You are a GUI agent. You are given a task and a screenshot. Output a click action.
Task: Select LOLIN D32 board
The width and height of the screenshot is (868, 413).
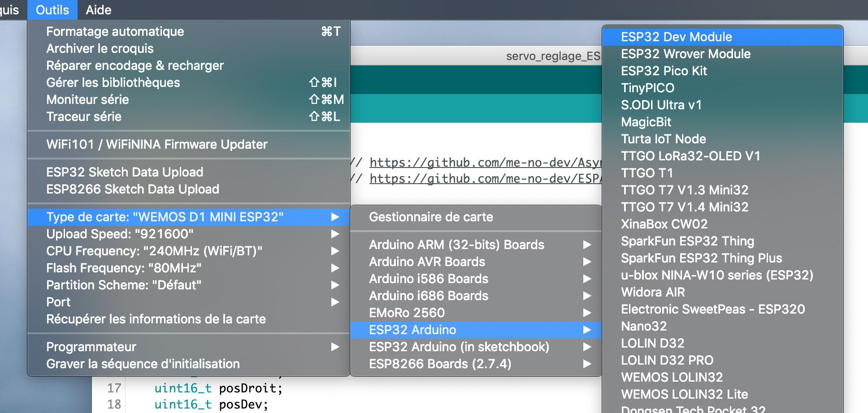point(723,343)
